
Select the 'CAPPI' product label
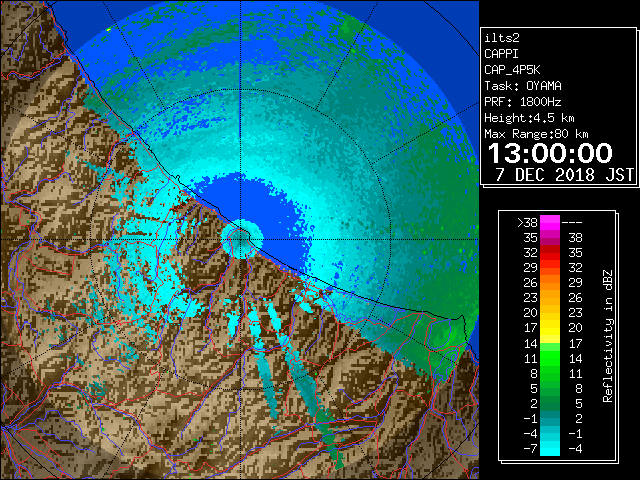[501, 54]
